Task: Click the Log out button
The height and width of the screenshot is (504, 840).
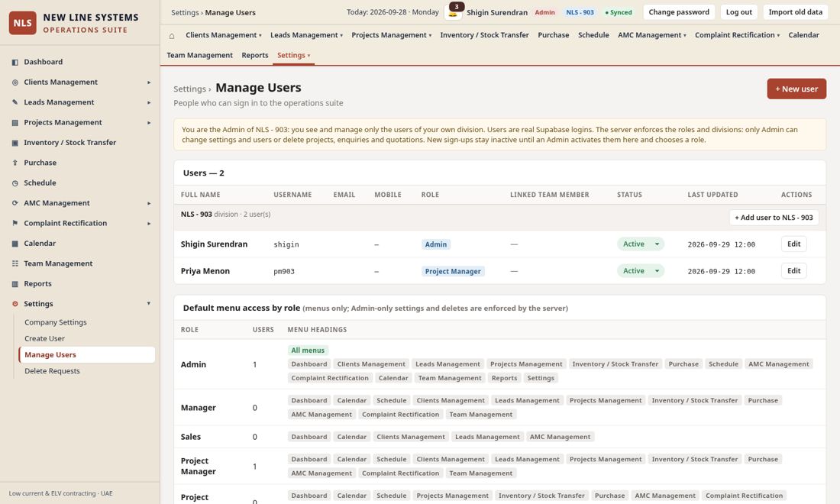Action: point(738,11)
